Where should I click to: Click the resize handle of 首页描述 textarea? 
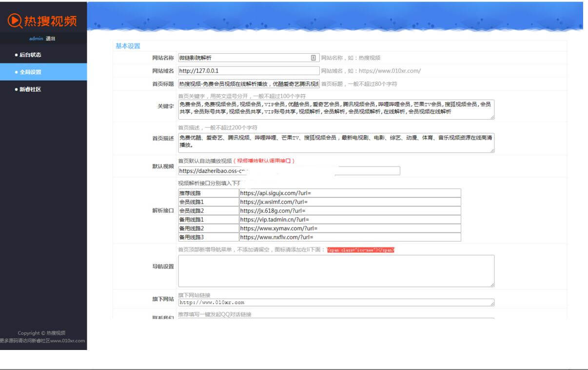coord(492,150)
